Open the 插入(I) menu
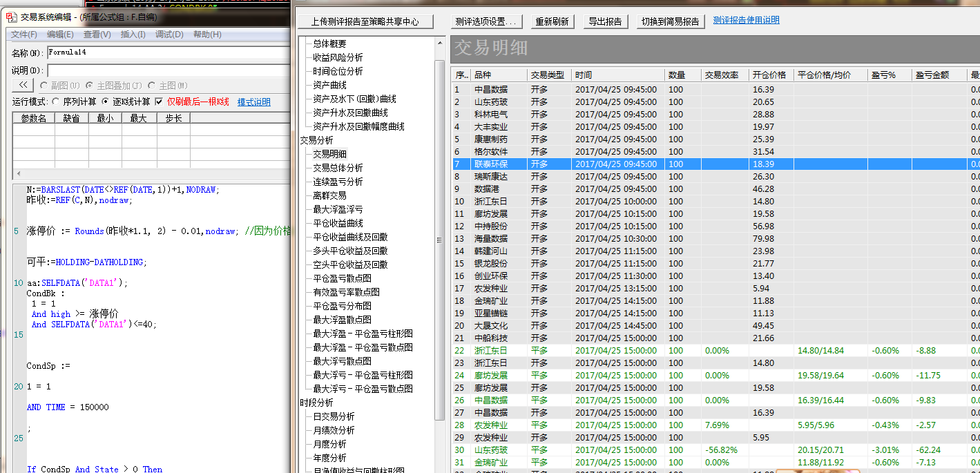This screenshot has height=473, width=980. 133,35
